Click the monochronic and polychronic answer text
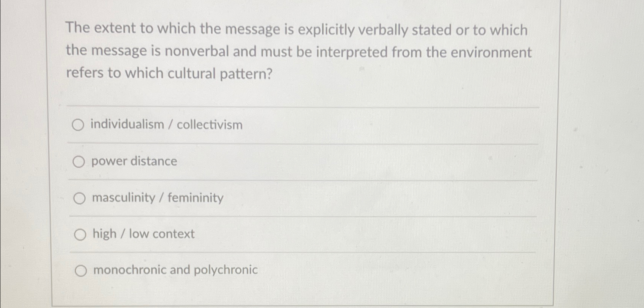The width and height of the screenshot is (644, 308). click(x=174, y=270)
